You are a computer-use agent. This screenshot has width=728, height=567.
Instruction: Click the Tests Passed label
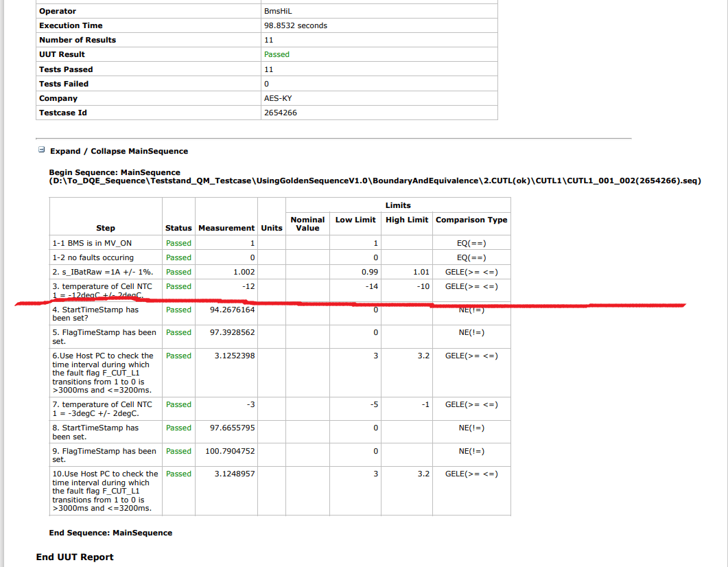[x=66, y=69]
